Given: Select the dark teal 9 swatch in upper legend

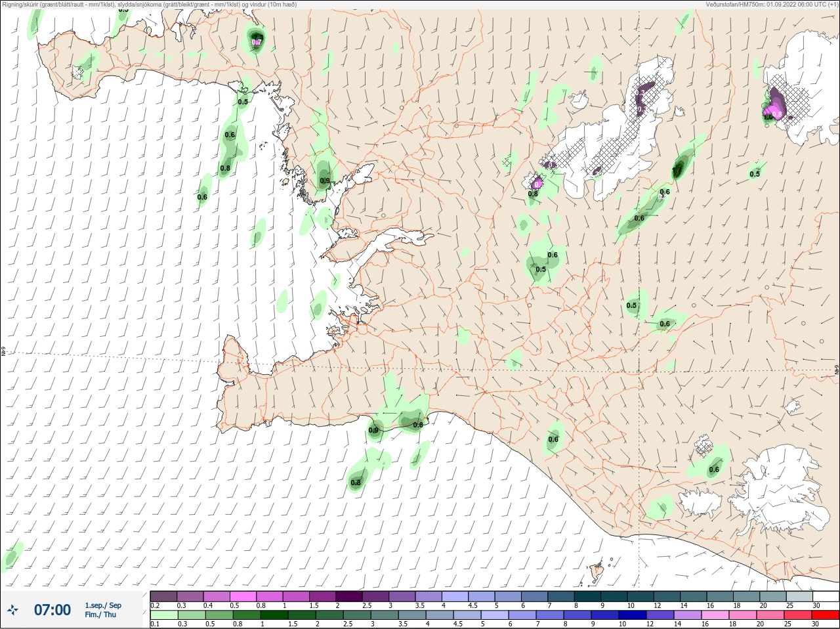Looking at the screenshot, I should tap(614, 596).
